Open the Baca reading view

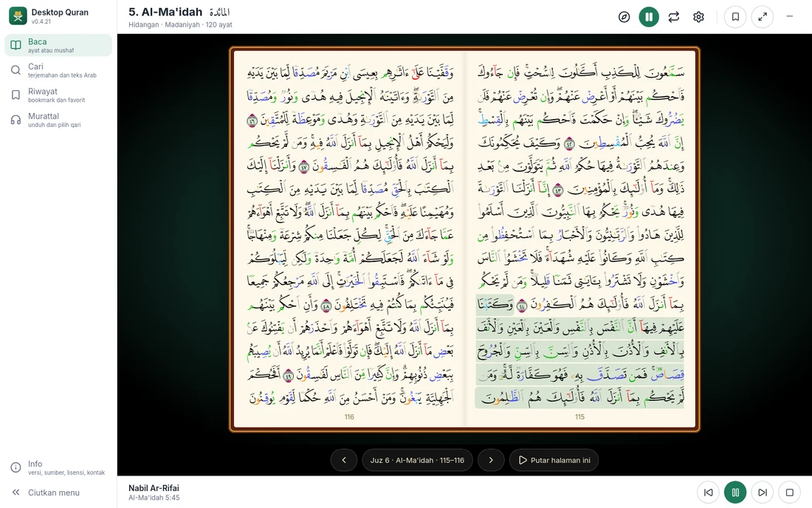[x=58, y=45]
